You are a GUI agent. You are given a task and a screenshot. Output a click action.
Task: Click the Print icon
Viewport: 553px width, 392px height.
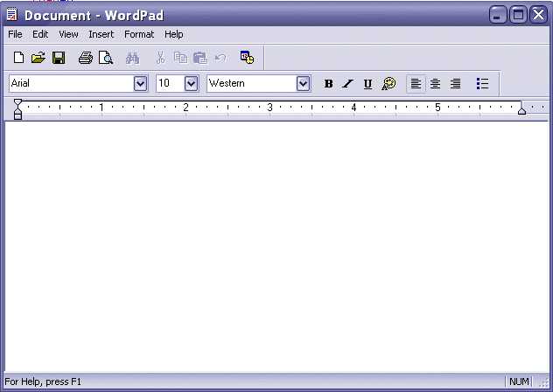pyautogui.click(x=85, y=58)
